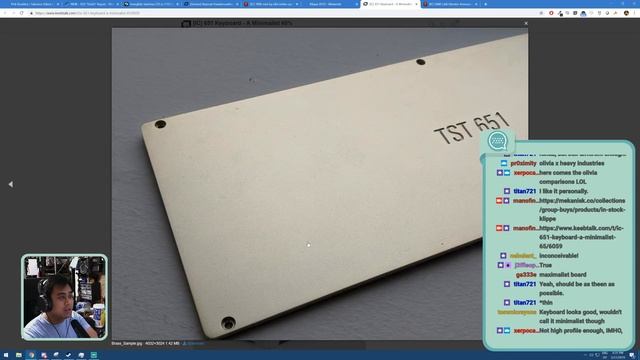Screen dimensions: 640x360
Task: Click the 'olivia x heavy industries' chat message
Action: (571, 163)
